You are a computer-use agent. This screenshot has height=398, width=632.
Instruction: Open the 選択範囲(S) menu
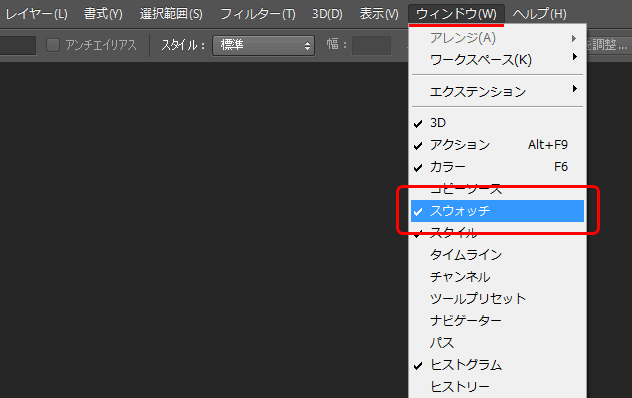[x=171, y=14]
